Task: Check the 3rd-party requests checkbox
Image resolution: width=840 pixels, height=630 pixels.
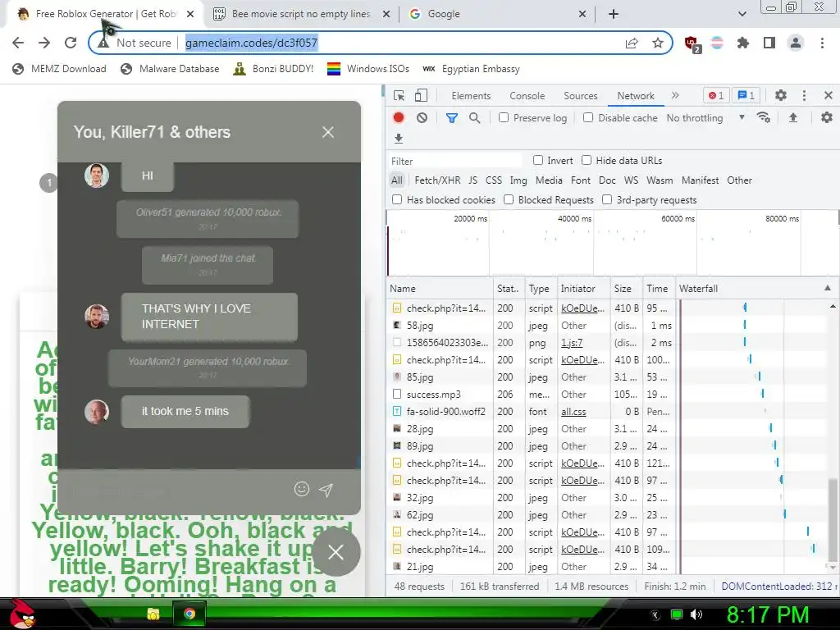Action: [607, 200]
